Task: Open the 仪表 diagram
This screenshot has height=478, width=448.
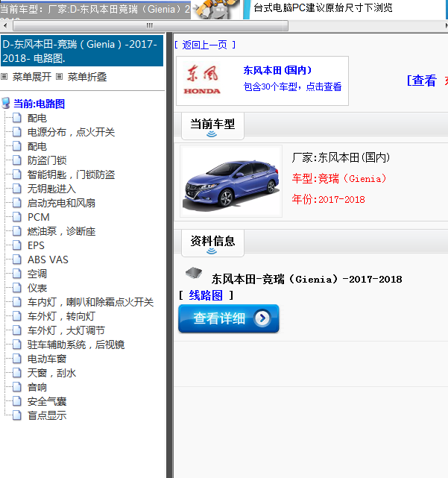Action: [37, 288]
